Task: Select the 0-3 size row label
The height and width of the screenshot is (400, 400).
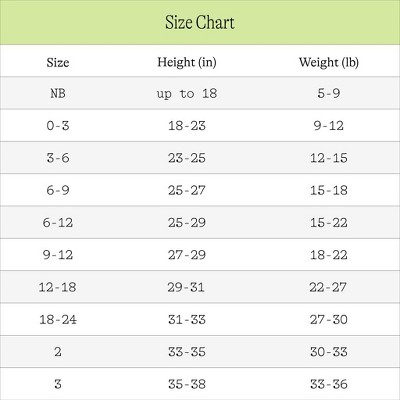Action: pyautogui.click(x=58, y=126)
